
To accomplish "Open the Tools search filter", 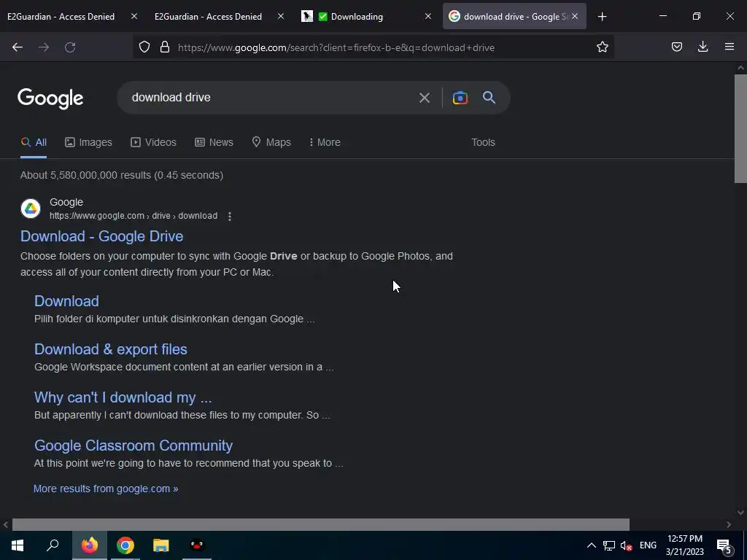I will pyautogui.click(x=483, y=142).
